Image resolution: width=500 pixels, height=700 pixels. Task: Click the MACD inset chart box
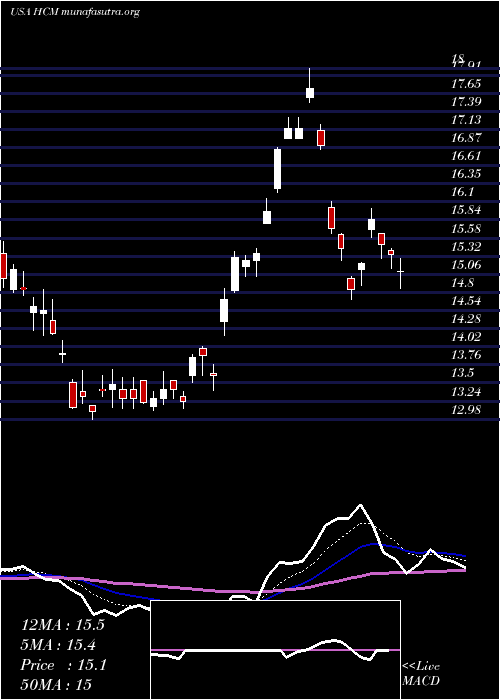[275, 650]
